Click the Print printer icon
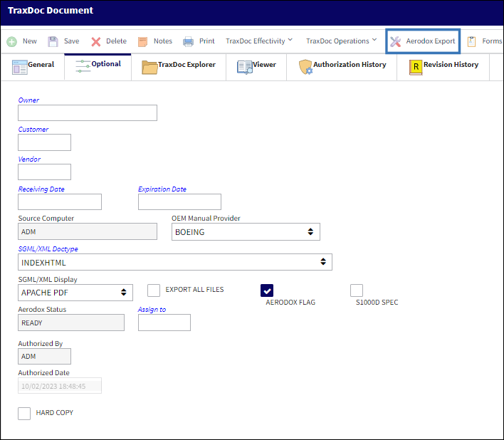Screen dimensions: 504x440 [x=188, y=42]
